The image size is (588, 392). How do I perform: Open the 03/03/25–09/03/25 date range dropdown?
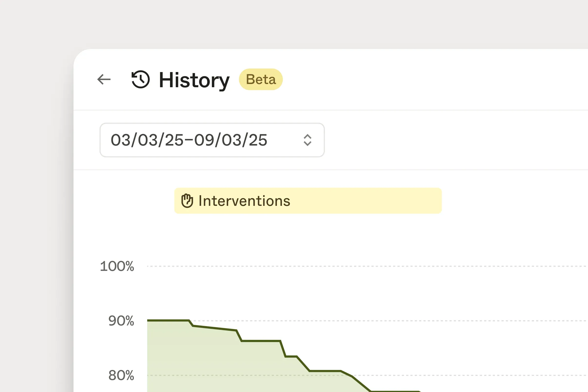(x=212, y=140)
